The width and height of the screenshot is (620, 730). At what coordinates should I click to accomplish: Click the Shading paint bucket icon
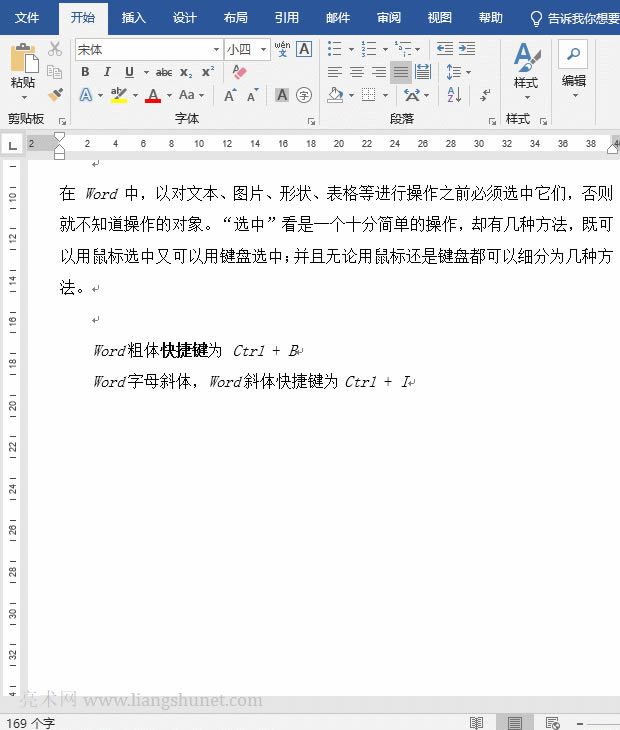point(335,95)
